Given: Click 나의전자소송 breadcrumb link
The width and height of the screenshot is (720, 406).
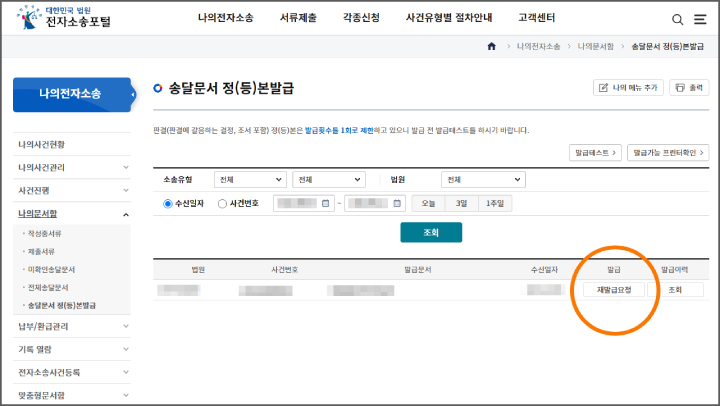Looking at the screenshot, I should point(539,46).
